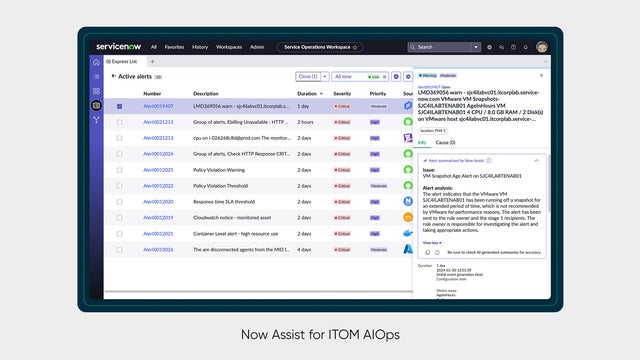
Task: Open the Alert0012025 link
Action: [x=158, y=170]
